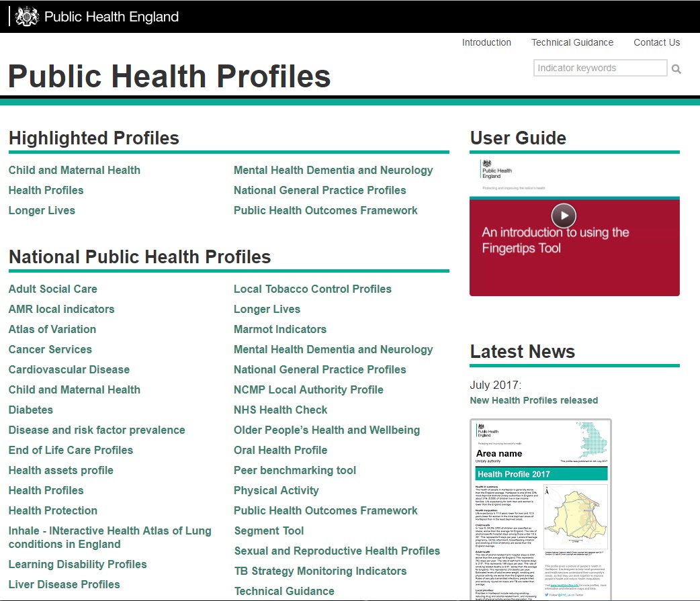This screenshot has height=601, width=700.
Task: Open Sexual and Reproductive Health Profiles
Action: tap(337, 551)
